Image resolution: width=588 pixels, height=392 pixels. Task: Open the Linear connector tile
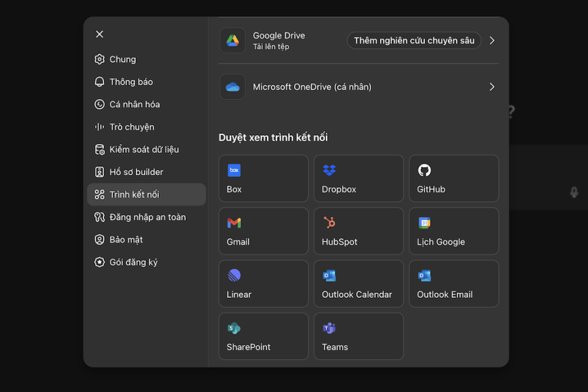coord(263,284)
